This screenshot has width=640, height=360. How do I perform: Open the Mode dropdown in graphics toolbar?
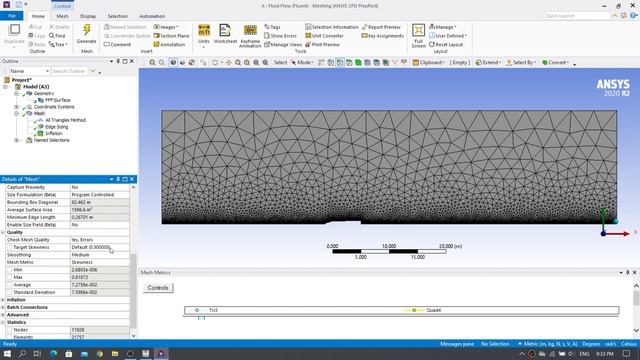pos(302,62)
